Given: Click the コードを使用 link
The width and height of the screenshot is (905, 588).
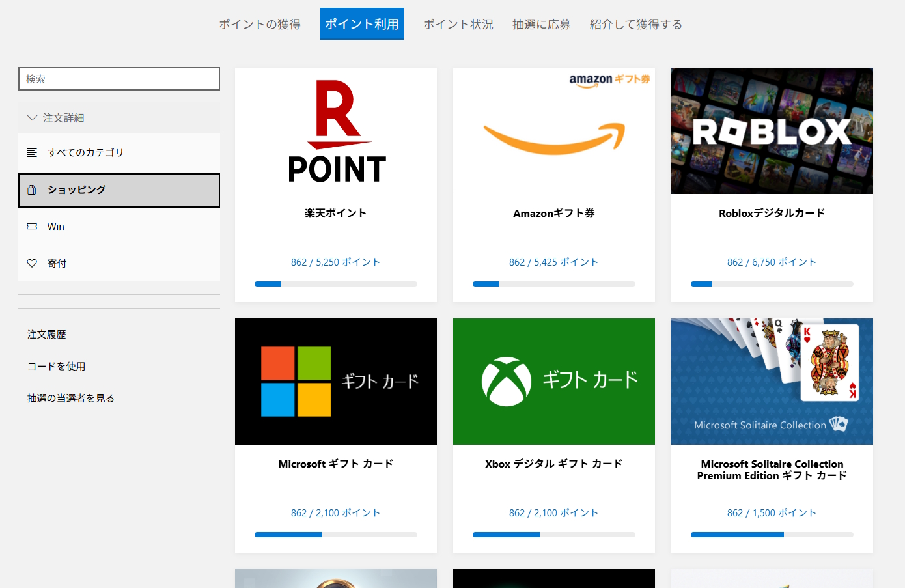Looking at the screenshot, I should (57, 367).
